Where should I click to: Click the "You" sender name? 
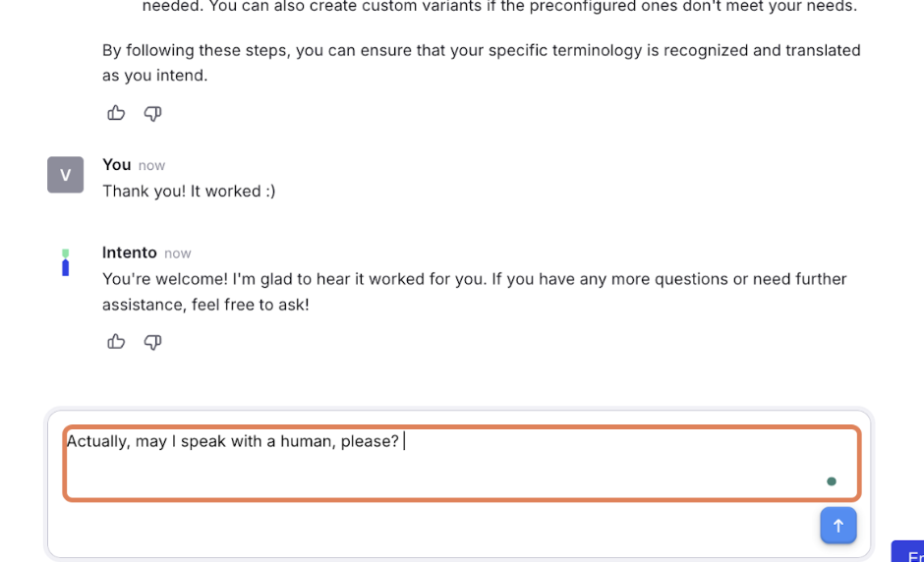point(117,165)
